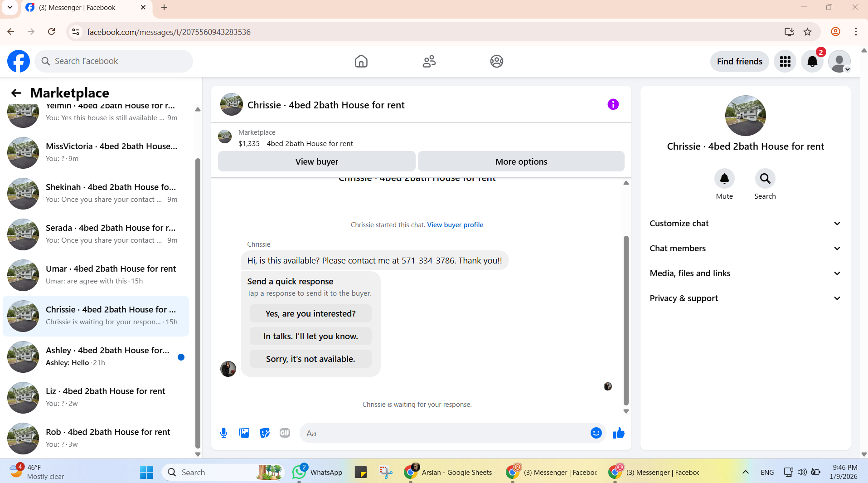Screen dimensions: 868x483
Task: Attach a photo using the image icon
Action: pyautogui.click(x=244, y=433)
